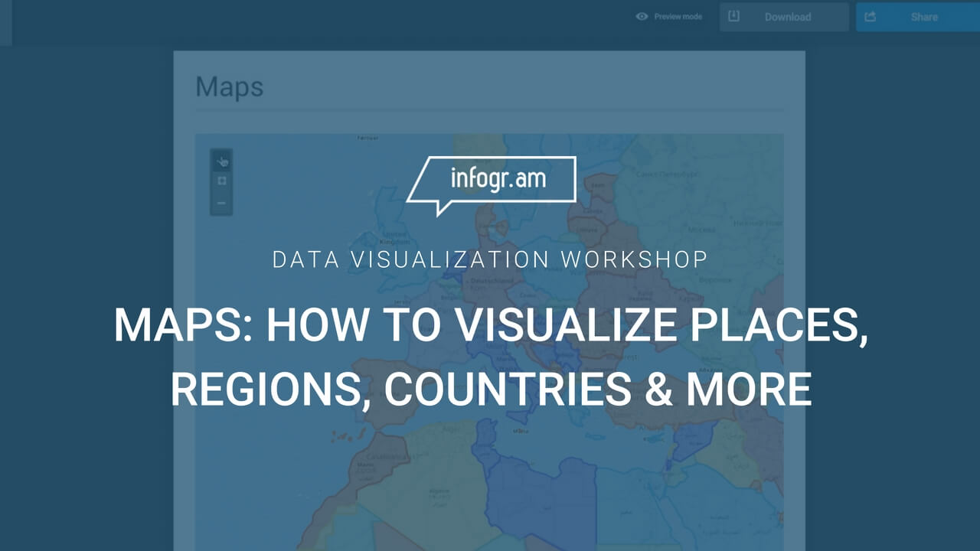980x551 pixels.
Task: Click the share arrow icon on the Share button
Action: [x=869, y=16]
